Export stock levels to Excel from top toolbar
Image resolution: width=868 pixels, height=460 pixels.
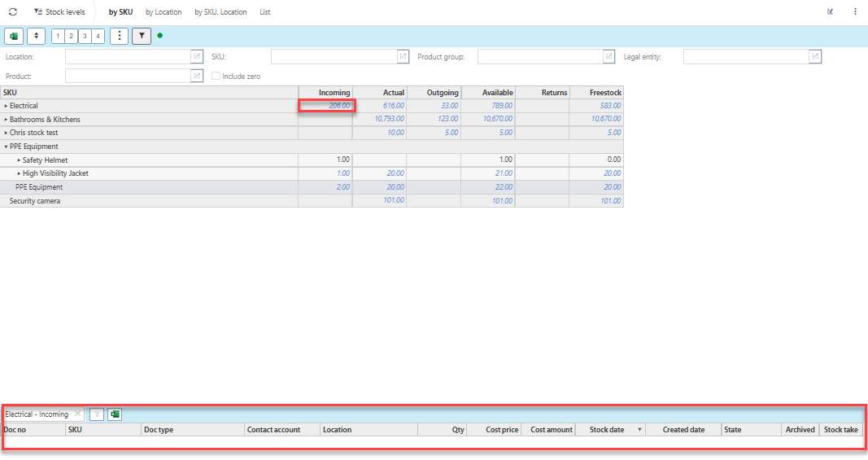(x=14, y=36)
